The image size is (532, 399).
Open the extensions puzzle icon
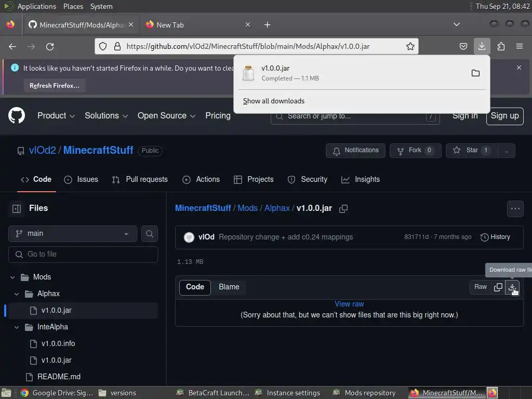tap(501, 46)
